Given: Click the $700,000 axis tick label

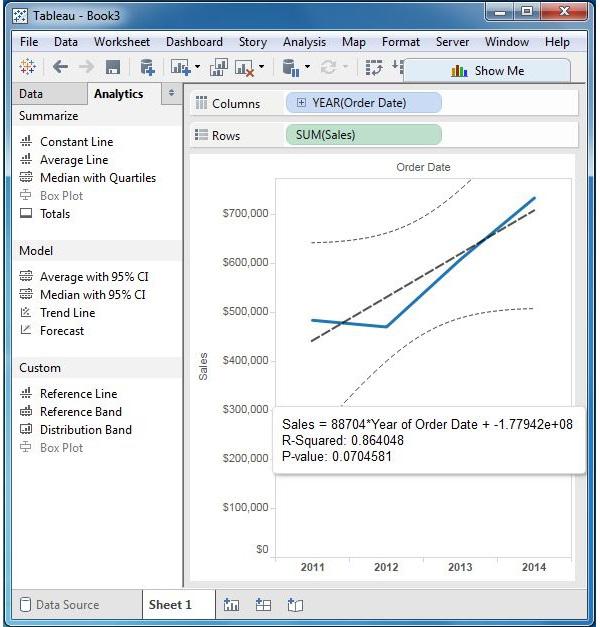Looking at the screenshot, I should tap(245, 214).
